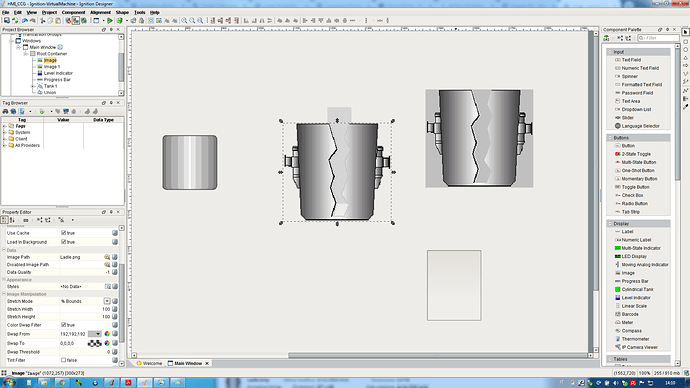Click the clock in the system tray
690x388 pixels.
670,383
